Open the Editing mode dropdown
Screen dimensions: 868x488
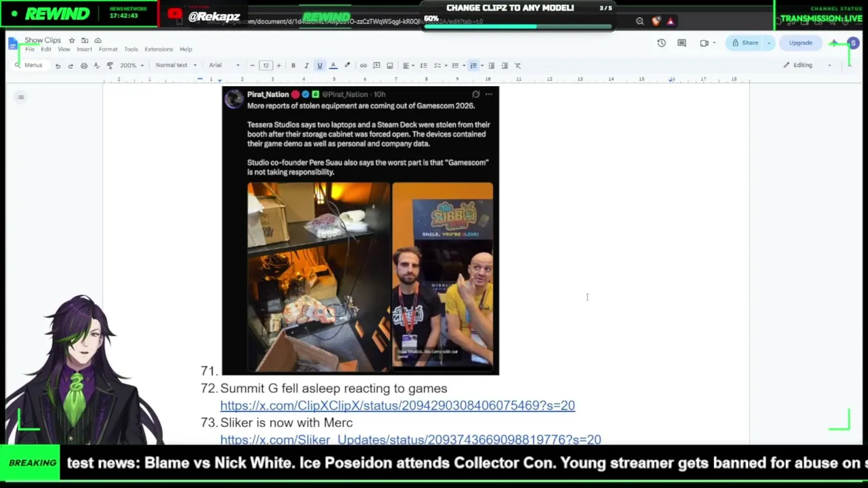coord(807,66)
